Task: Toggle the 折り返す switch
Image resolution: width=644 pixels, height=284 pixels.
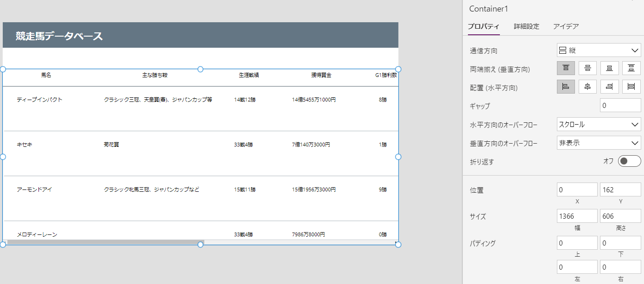Action: point(629,161)
